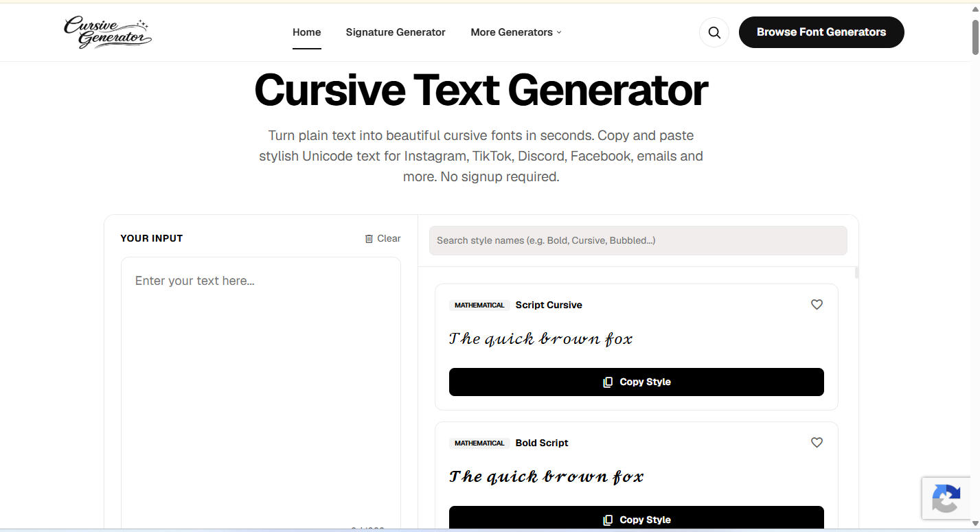Click the reCAPTCHA badge
980x532 pixels.
[x=946, y=498]
